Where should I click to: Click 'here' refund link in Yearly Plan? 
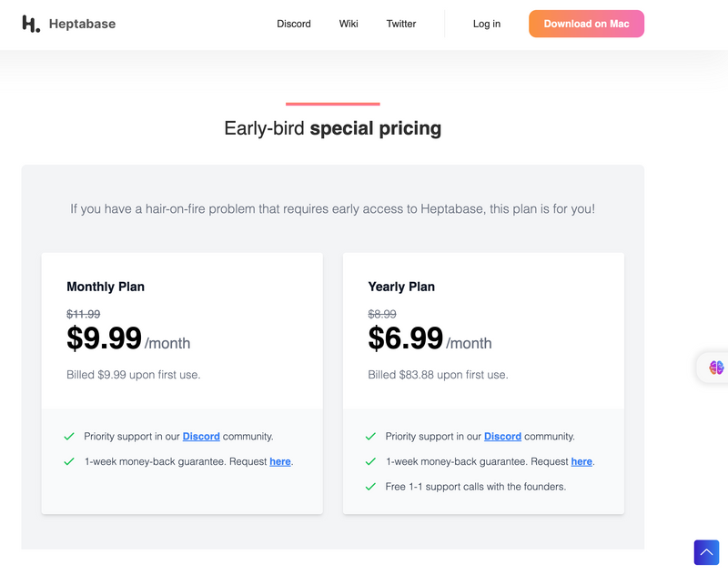pos(581,461)
